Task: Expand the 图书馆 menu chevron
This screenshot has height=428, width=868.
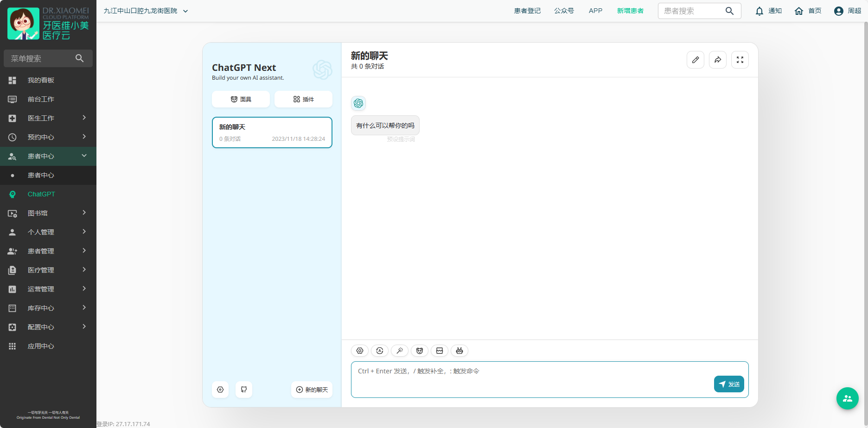Action: tap(84, 213)
